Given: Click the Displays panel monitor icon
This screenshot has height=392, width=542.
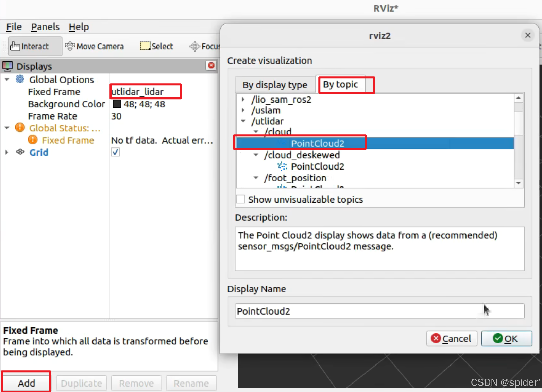Looking at the screenshot, I should [7, 66].
